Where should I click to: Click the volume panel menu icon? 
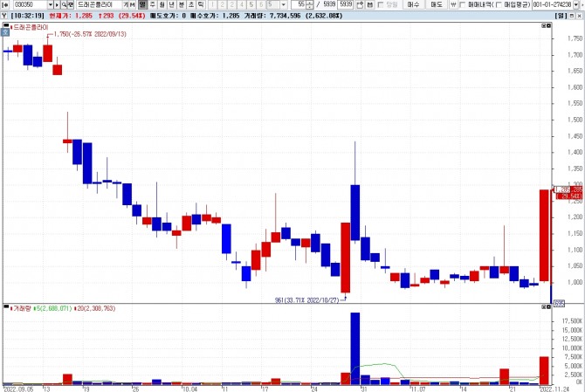(x=6, y=306)
